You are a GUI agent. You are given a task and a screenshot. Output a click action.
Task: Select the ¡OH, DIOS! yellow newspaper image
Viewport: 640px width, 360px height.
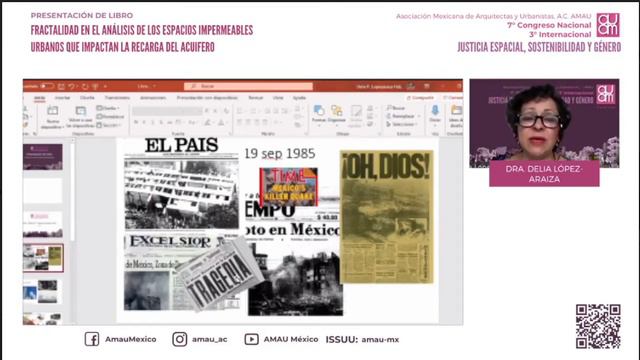tap(387, 216)
